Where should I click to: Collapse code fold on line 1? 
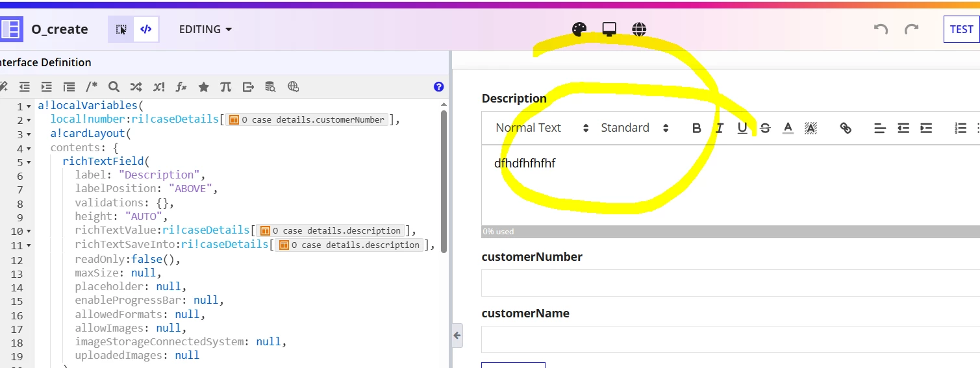[29, 106]
